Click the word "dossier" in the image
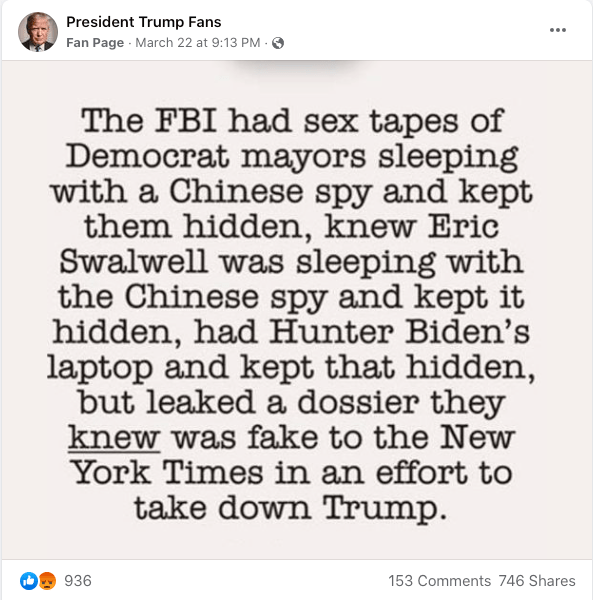 coord(358,403)
